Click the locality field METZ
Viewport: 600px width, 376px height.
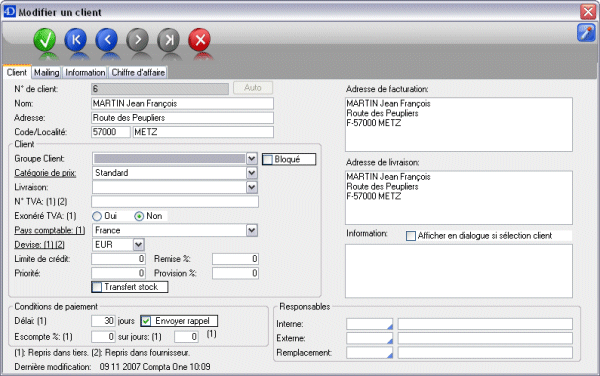(x=203, y=132)
